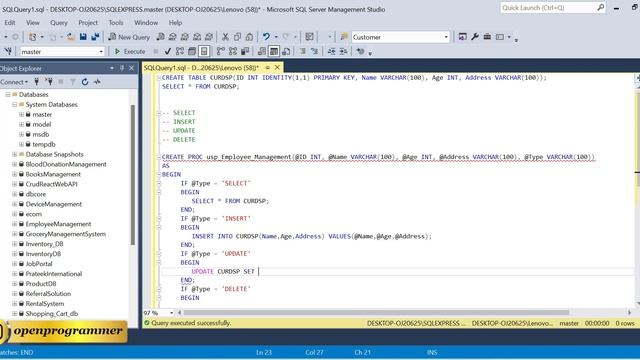The image size is (640, 360).
Task: Open the Tools menu
Action: click(116, 23)
